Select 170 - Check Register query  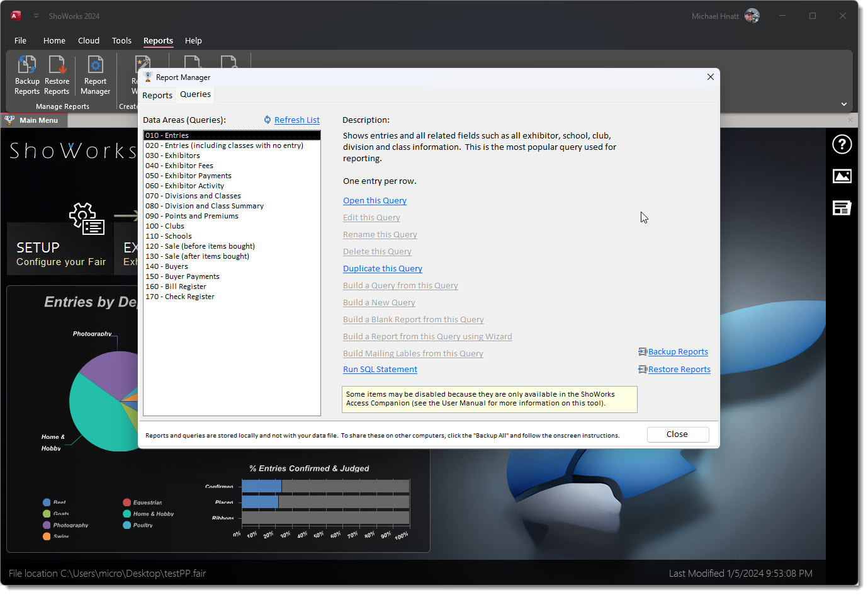(180, 297)
